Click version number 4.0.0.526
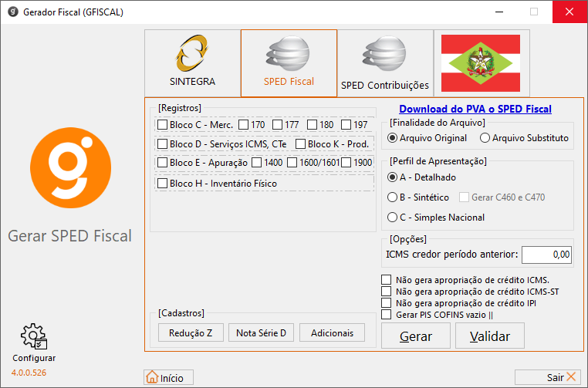Screen dimensions: 588x388 pyautogui.click(x=29, y=373)
